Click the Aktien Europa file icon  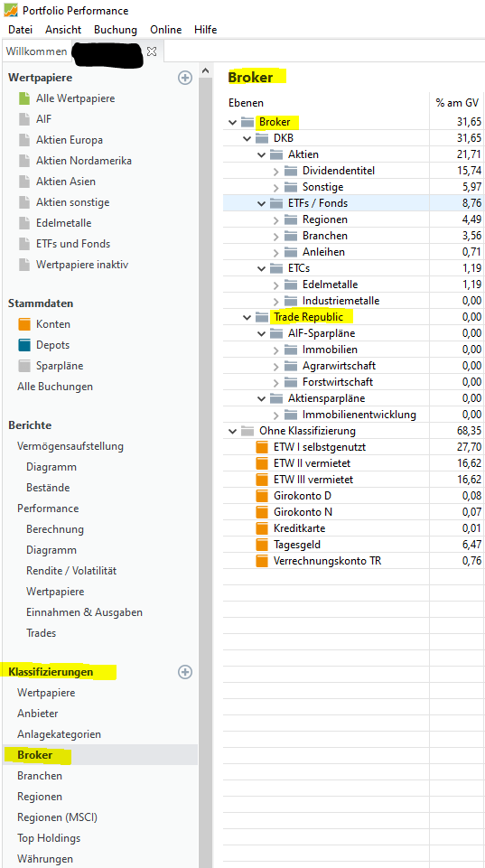pyautogui.click(x=24, y=140)
